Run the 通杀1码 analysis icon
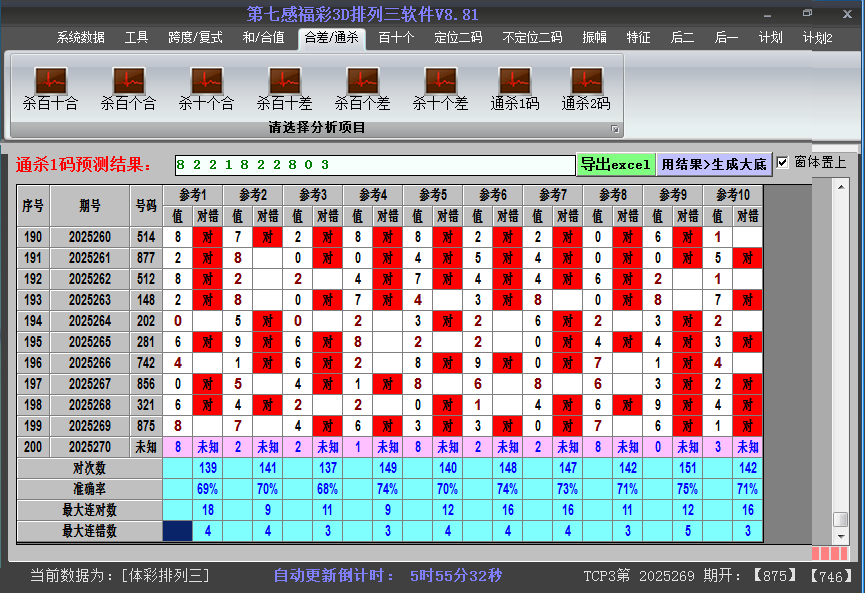The image size is (865, 593). pos(515,80)
